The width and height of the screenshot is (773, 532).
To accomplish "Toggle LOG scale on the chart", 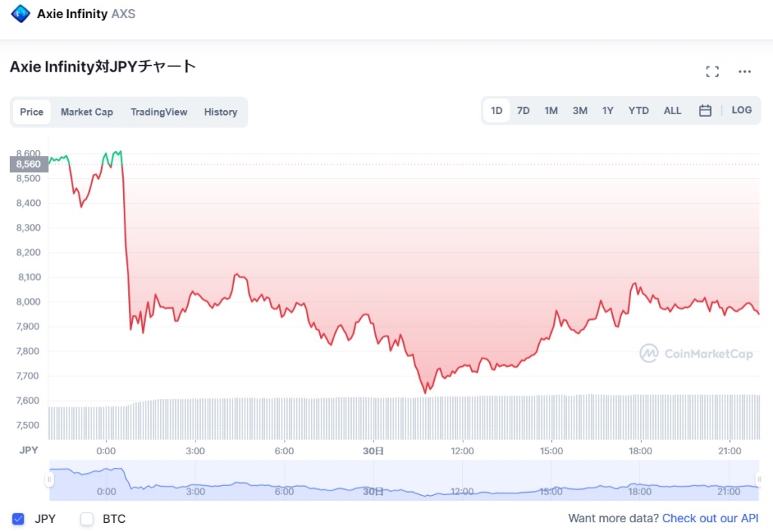I will (x=741, y=110).
